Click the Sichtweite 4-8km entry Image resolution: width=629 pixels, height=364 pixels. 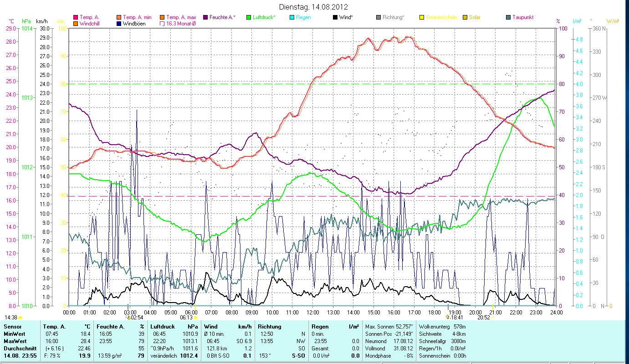tap(442, 334)
